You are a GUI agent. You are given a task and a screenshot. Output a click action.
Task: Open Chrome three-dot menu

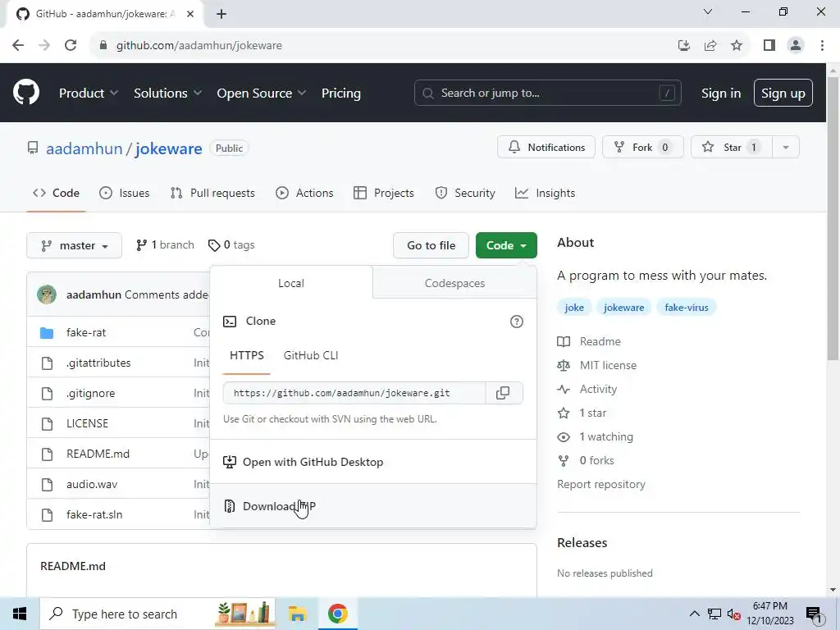click(x=822, y=46)
